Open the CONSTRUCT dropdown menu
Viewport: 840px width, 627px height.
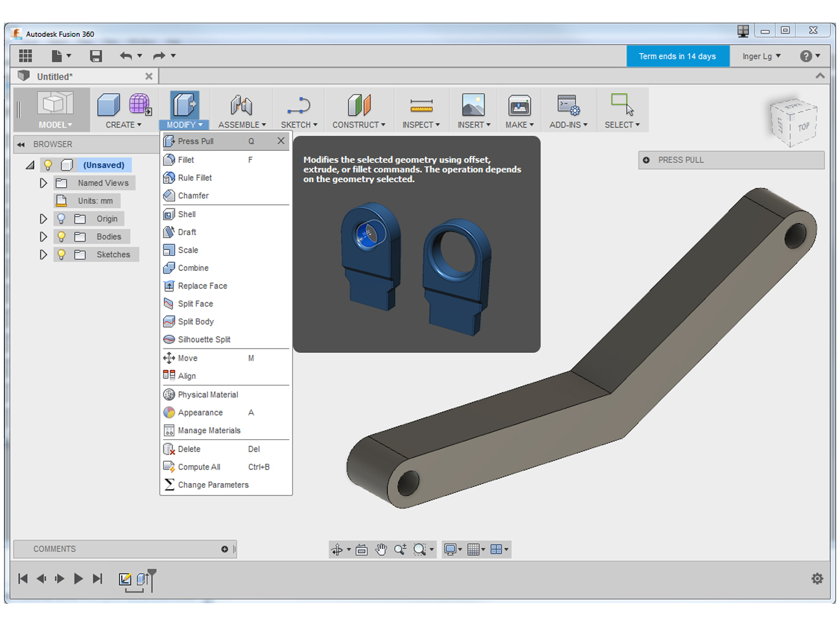(x=358, y=124)
